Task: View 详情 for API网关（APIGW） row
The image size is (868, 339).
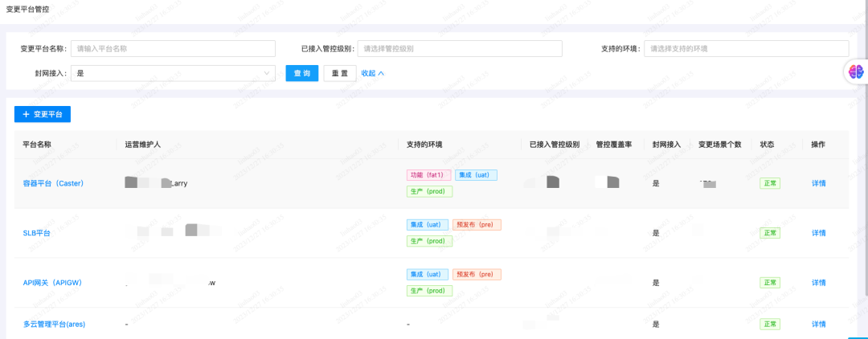Action: tap(819, 283)
